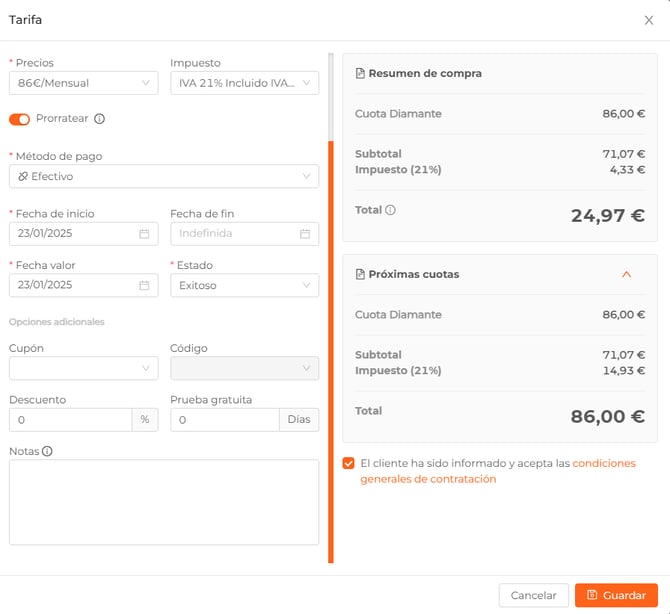Viewport: 670px width, 614px height.
Task: Open Método de pago Efectivo dropdown
Action: point(163,176)
